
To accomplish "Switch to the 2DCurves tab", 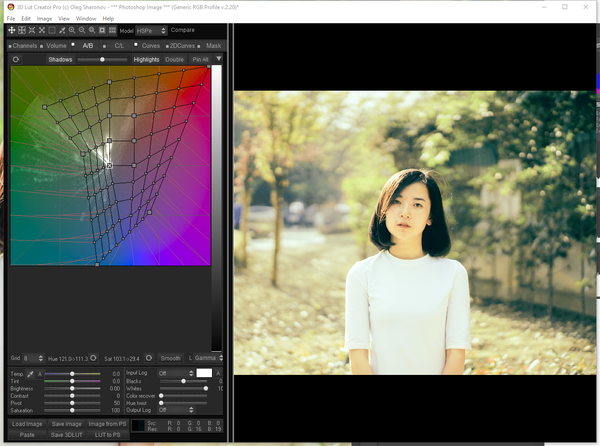I will [180, 46].
